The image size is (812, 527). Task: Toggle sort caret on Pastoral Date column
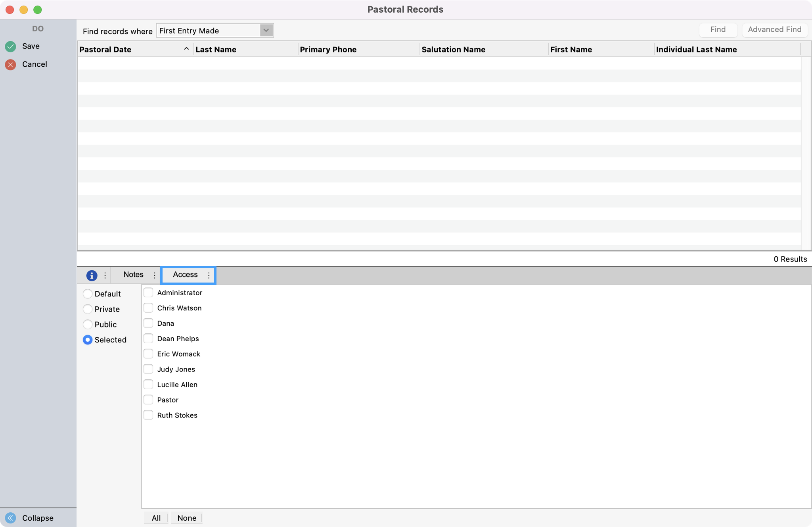click(x=186, y=48)
